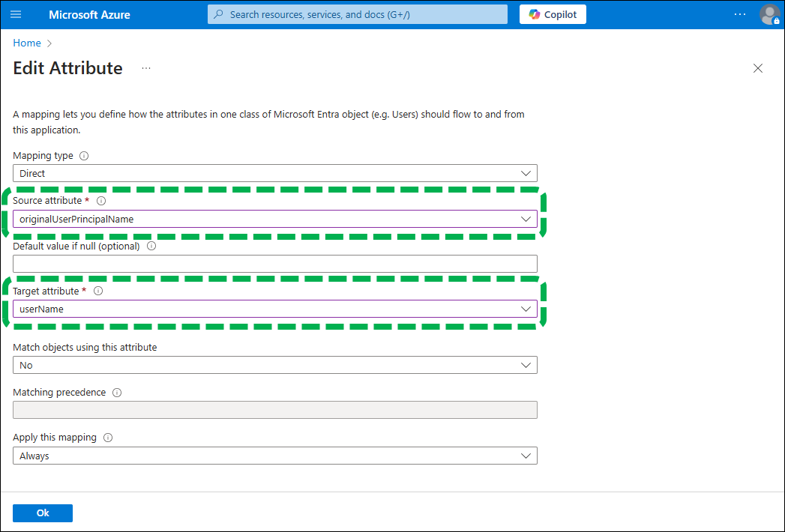Open more options beside Edit Attribute
Image resolution: width=785 pixels, height=532 pixels.
(x=146, y=68)
